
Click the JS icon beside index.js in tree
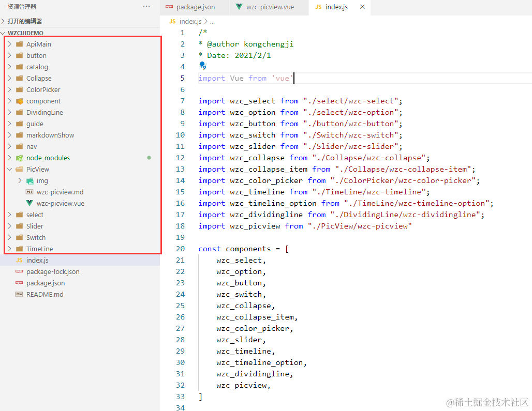[x=19, y=260]
